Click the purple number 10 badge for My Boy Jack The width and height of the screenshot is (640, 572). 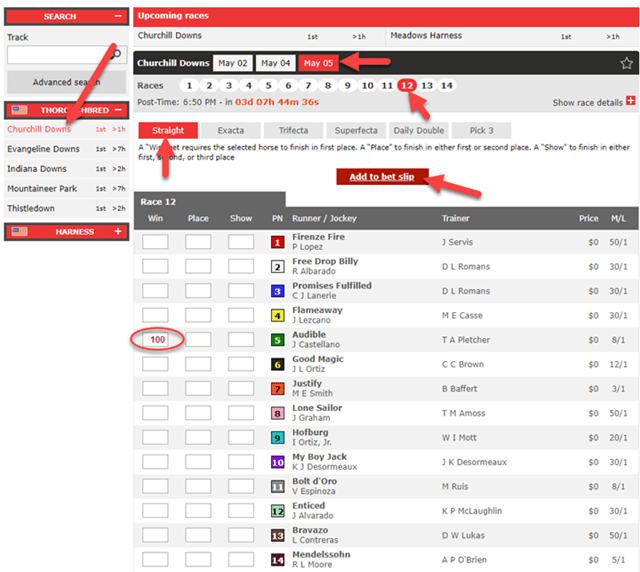(x=278, y=462)
